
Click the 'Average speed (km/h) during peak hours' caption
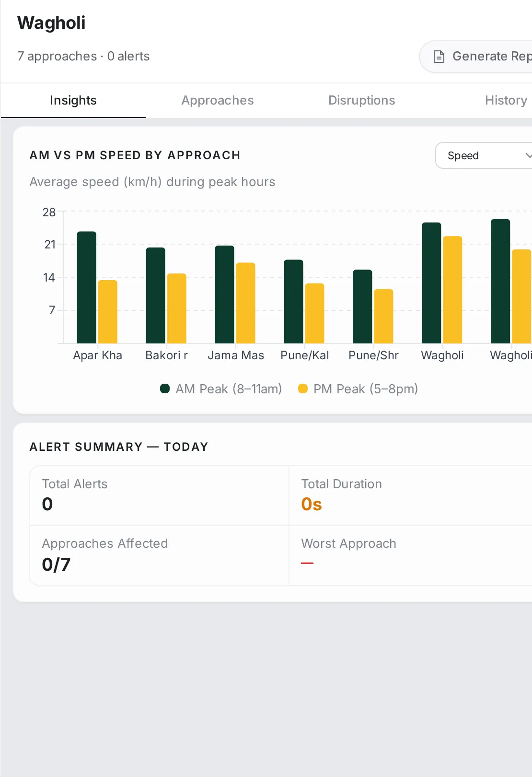[152, 182]
